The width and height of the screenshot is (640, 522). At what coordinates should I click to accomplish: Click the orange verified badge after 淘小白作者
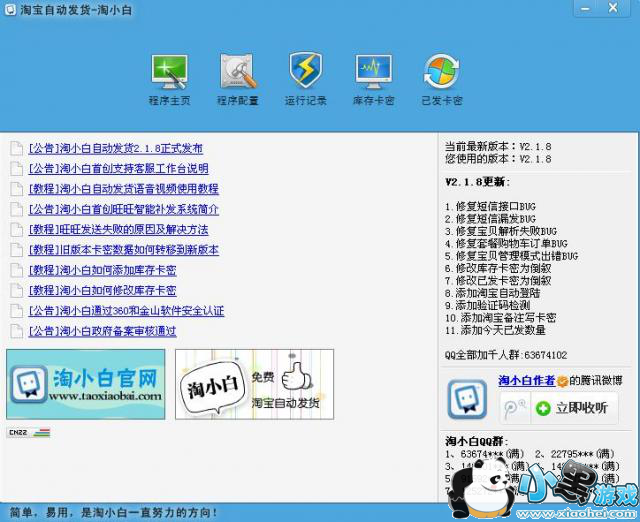(x=562, y=381)
